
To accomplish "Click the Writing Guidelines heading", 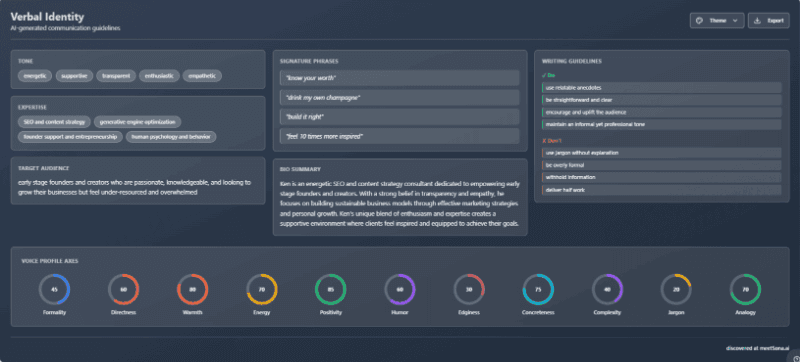I will pyautogui.click(x=571, y=61).
